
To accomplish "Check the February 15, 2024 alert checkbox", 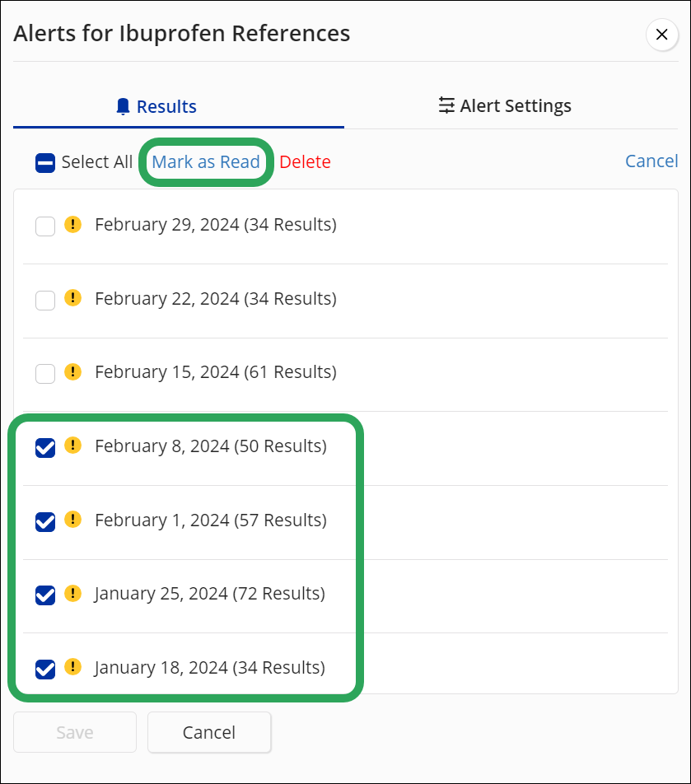I will (45, 374).
